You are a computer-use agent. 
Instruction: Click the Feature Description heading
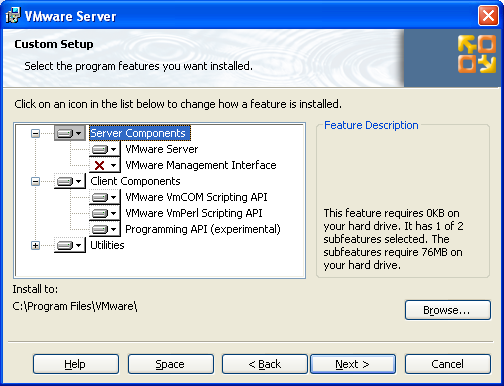pos(371,125)
